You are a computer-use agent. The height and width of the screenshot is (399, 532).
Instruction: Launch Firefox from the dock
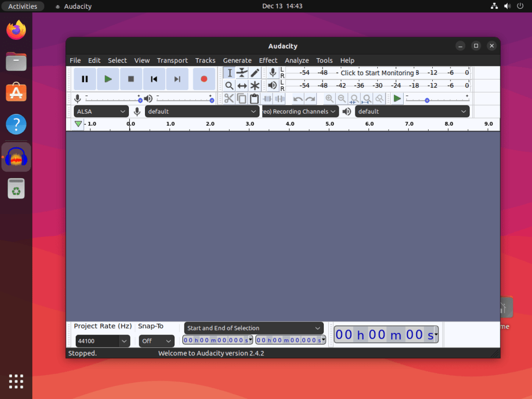[16, 30]
